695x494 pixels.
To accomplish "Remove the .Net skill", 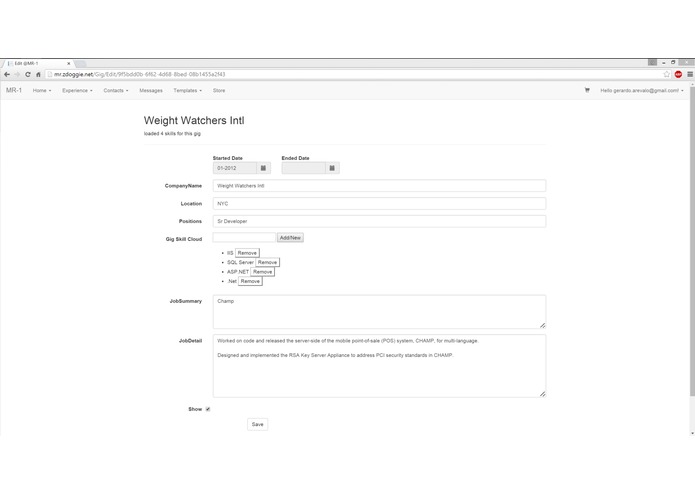I will click(250, 281).
